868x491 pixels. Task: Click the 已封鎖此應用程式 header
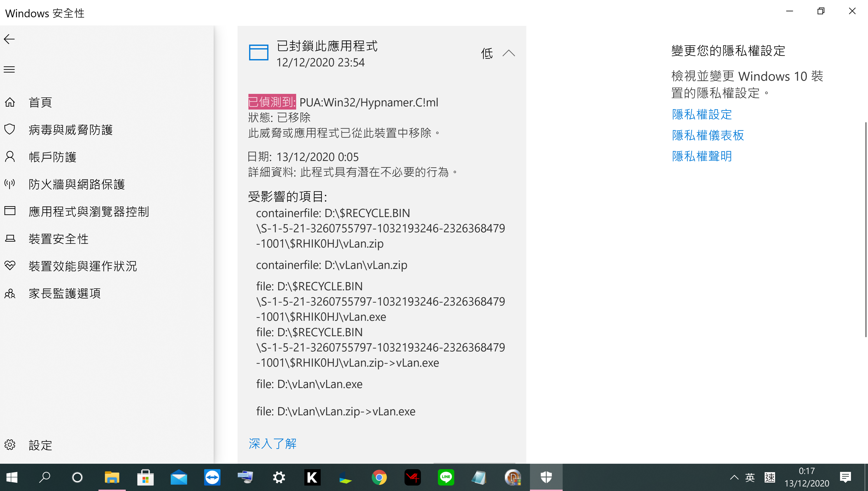327,46
